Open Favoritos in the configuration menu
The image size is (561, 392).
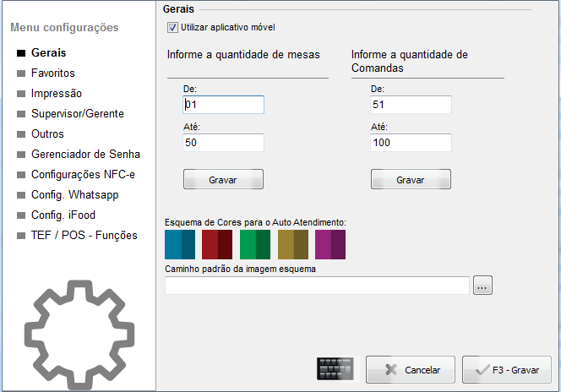pyautogui.click(x=52, y=73)
